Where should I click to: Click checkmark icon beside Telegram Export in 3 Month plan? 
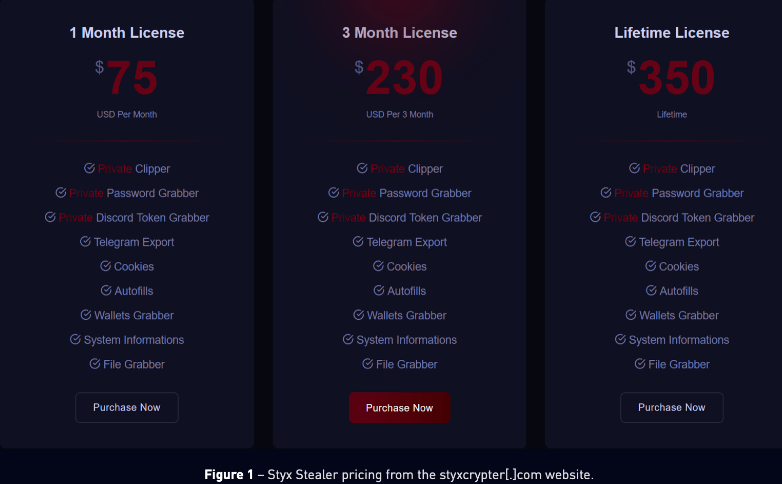point(358,242)
